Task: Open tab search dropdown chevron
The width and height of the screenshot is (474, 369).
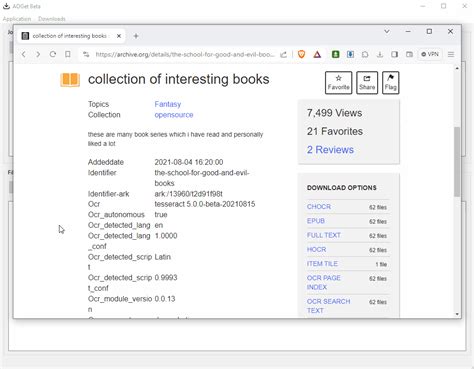Action: pos(387,31)
